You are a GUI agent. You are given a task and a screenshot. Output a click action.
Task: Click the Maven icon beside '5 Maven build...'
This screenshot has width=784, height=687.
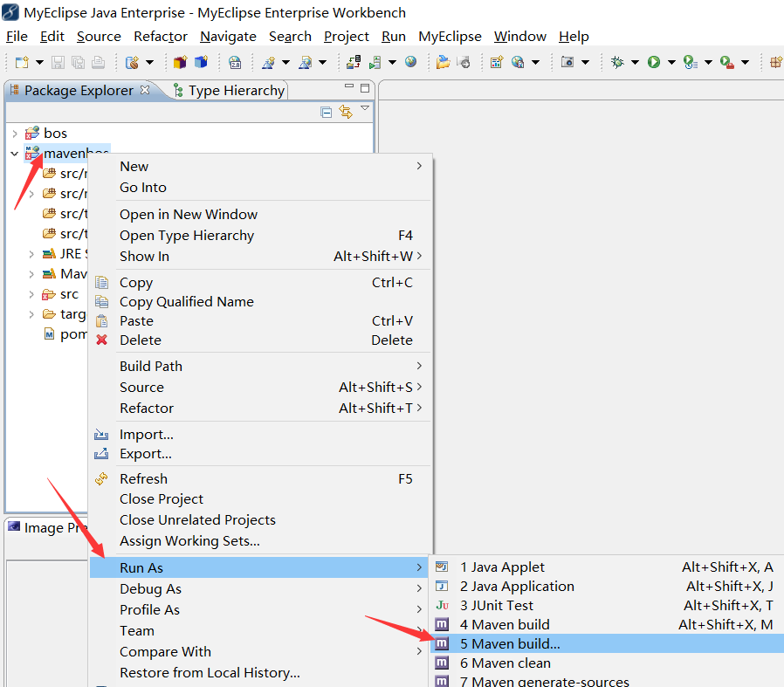[442, 643]
